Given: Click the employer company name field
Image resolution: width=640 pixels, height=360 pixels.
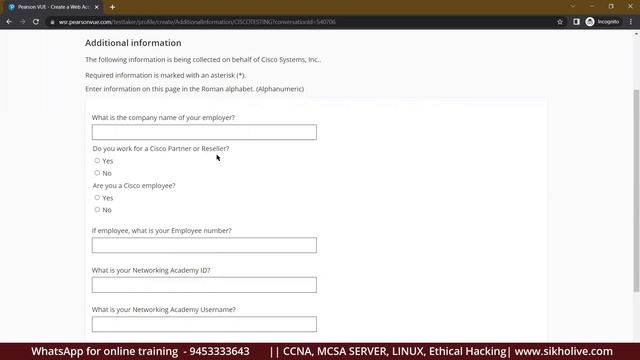Looking at the screenshot, I should click(x=204, y=132).
